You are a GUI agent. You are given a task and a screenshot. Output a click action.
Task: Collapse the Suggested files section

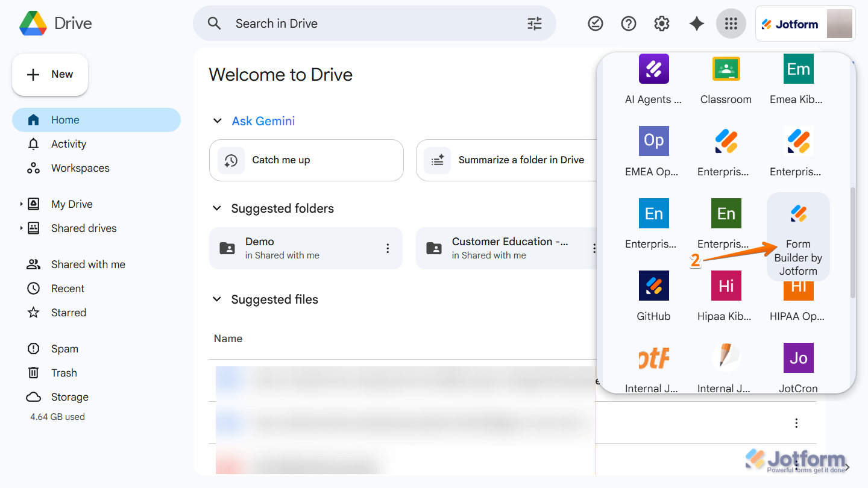point(217,299)
